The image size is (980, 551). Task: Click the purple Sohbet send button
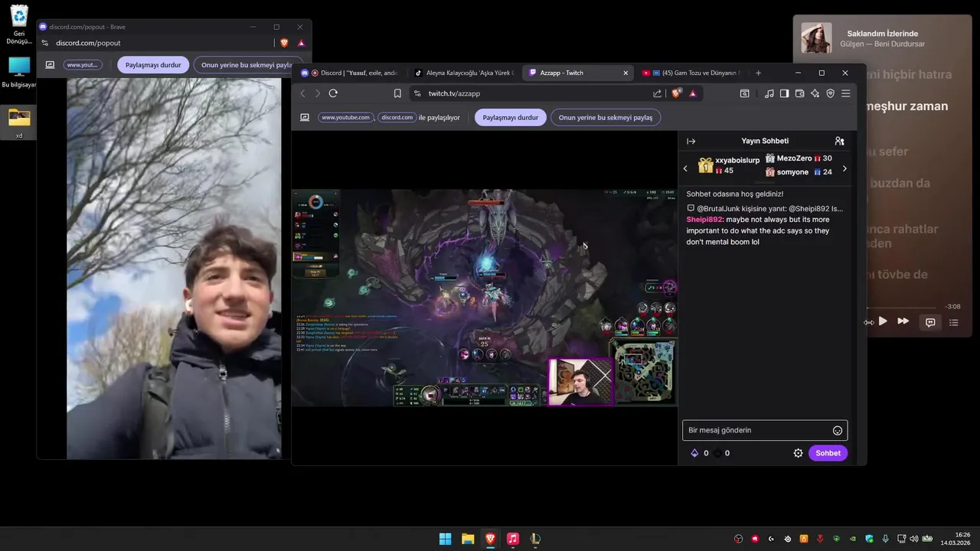(x=828, y=453)
